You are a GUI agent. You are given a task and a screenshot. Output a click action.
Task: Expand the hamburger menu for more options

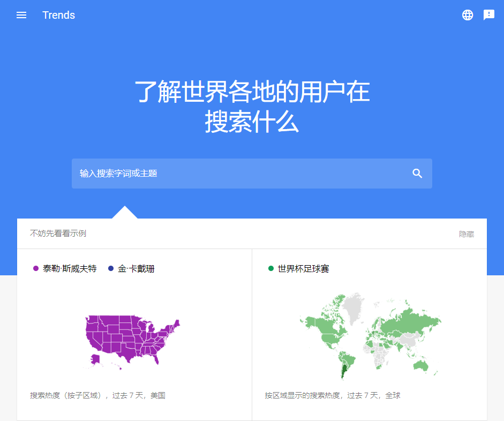[21, 15]
